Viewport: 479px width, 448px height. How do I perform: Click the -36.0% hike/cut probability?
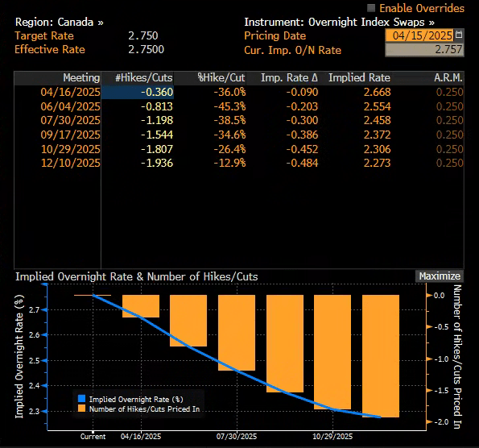(x=229, y=93)
